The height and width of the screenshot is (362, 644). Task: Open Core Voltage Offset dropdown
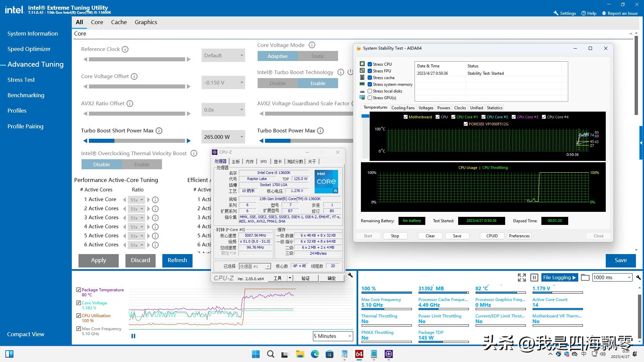pyautogui.click(x=223, y=82)
